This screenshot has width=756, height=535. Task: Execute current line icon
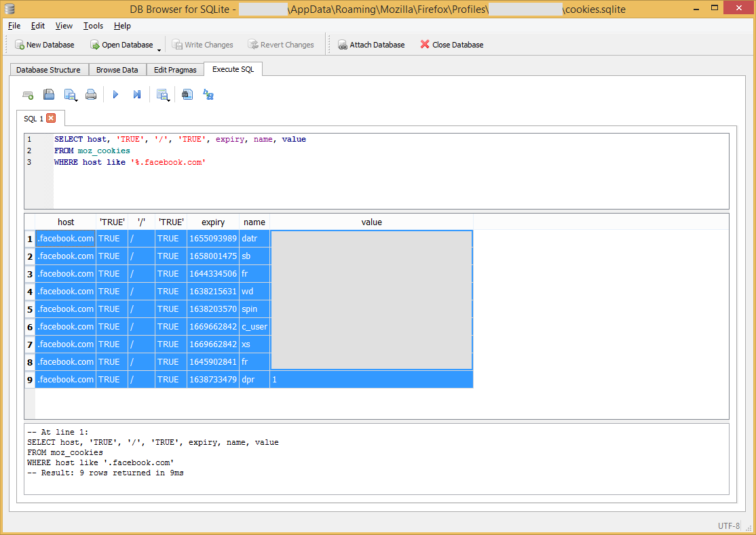(137, 95)
